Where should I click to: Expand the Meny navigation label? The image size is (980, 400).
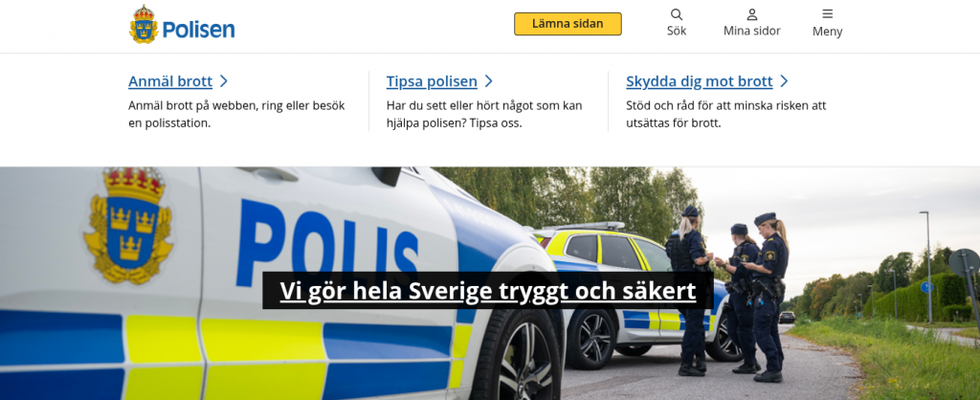pyautogui.click(x=828, y=32)
